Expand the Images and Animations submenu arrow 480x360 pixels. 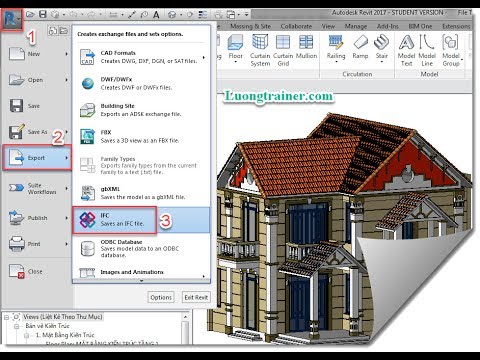pos(204,276)
